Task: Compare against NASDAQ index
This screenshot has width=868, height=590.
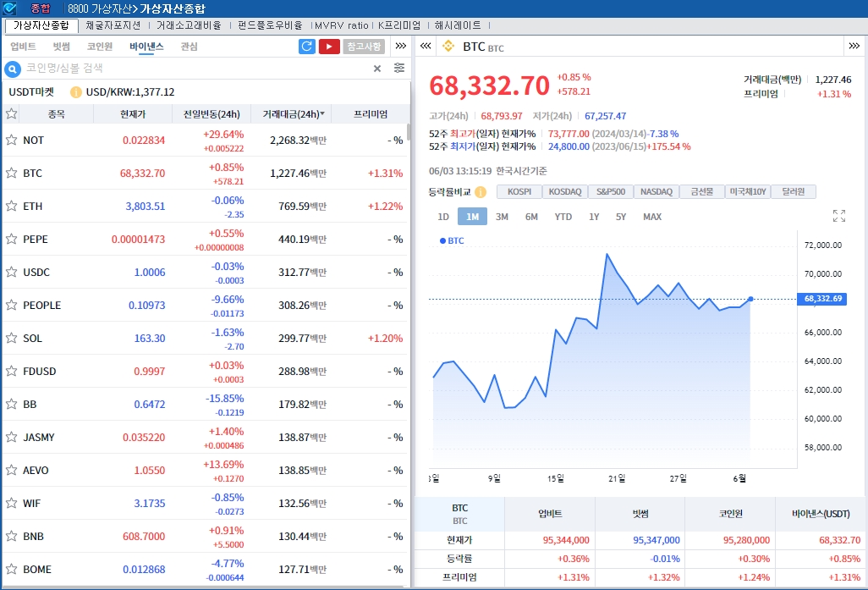Action: 656,192
